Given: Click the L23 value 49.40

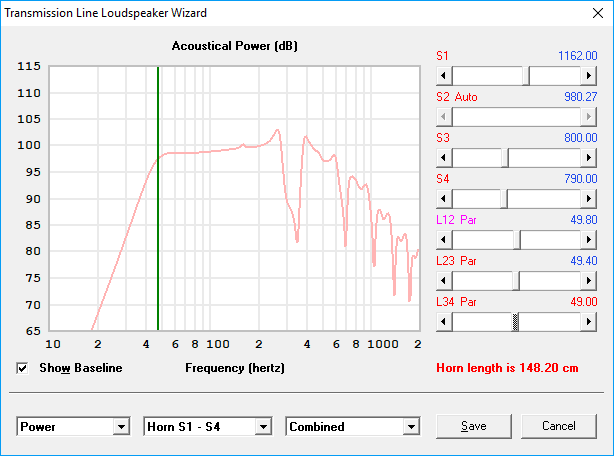Looking at the screenshot, I should coord(584,261).
